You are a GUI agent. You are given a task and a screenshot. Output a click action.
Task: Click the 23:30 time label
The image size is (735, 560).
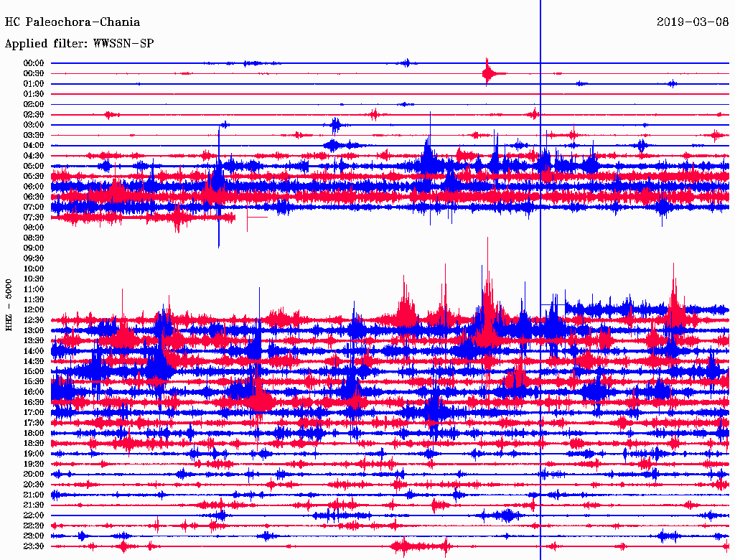coord(34,546)
